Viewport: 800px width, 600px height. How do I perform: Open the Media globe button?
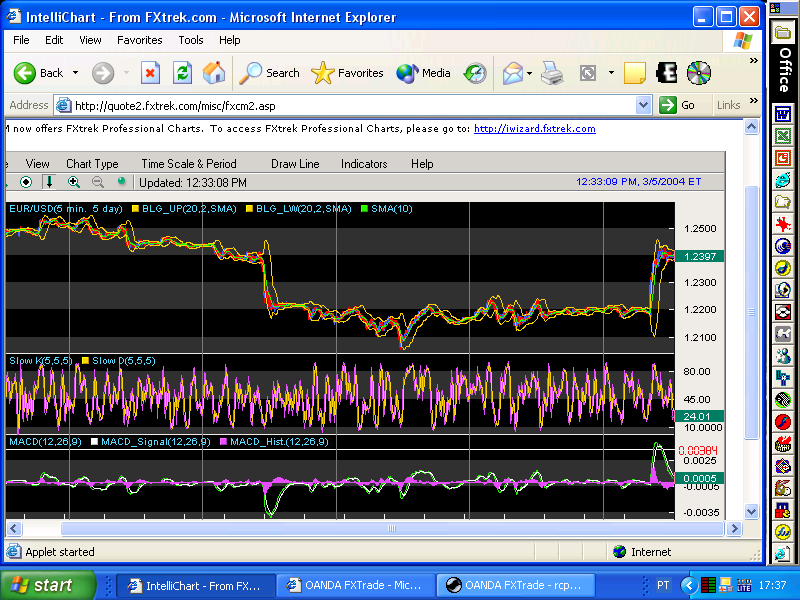click(x=423, y=73)
